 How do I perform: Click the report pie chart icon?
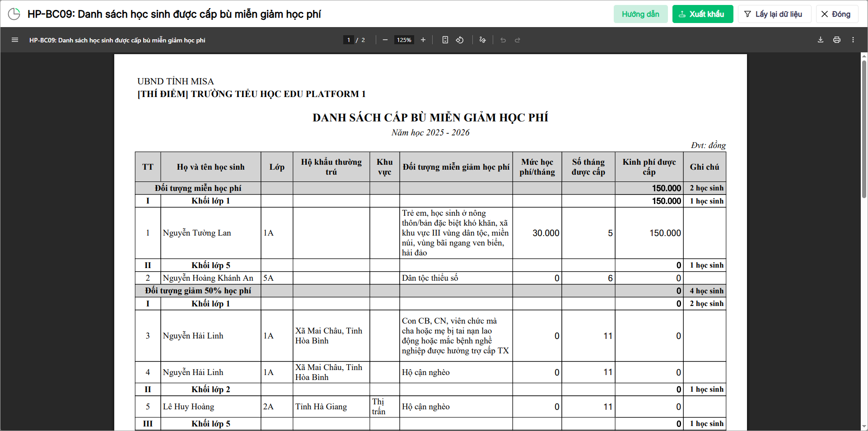pos(14,14)
